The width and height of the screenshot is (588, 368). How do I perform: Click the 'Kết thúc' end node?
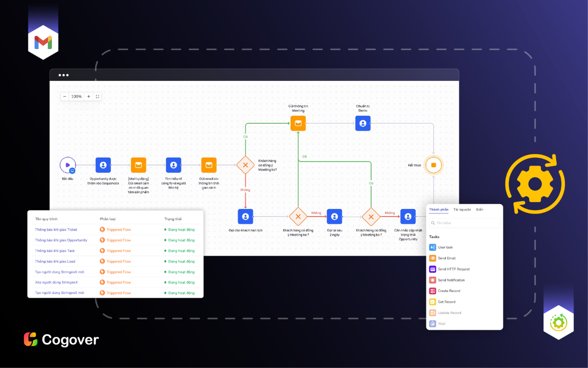pos(433,165)
